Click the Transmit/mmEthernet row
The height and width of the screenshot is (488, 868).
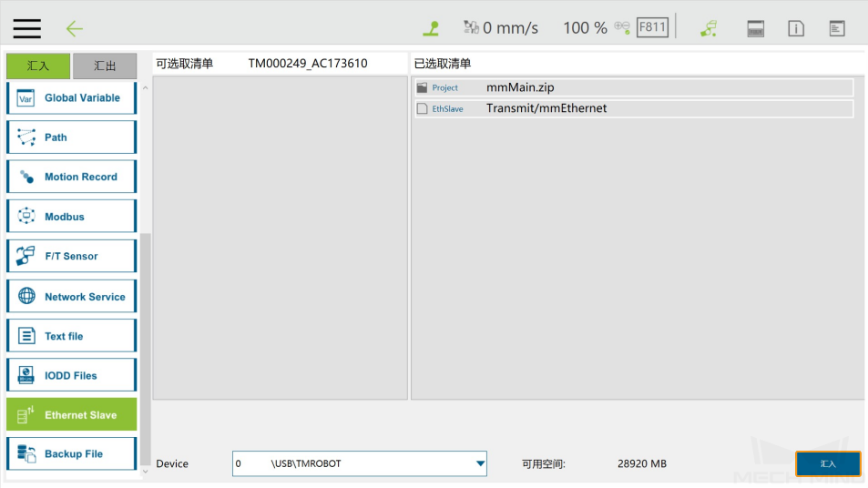[634, 108]
